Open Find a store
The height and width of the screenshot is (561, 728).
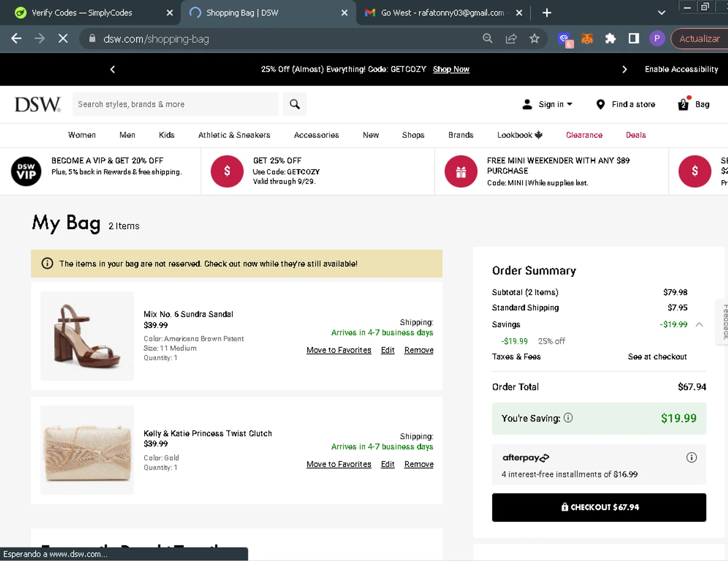pyautogui.click(x=626, y=104)
